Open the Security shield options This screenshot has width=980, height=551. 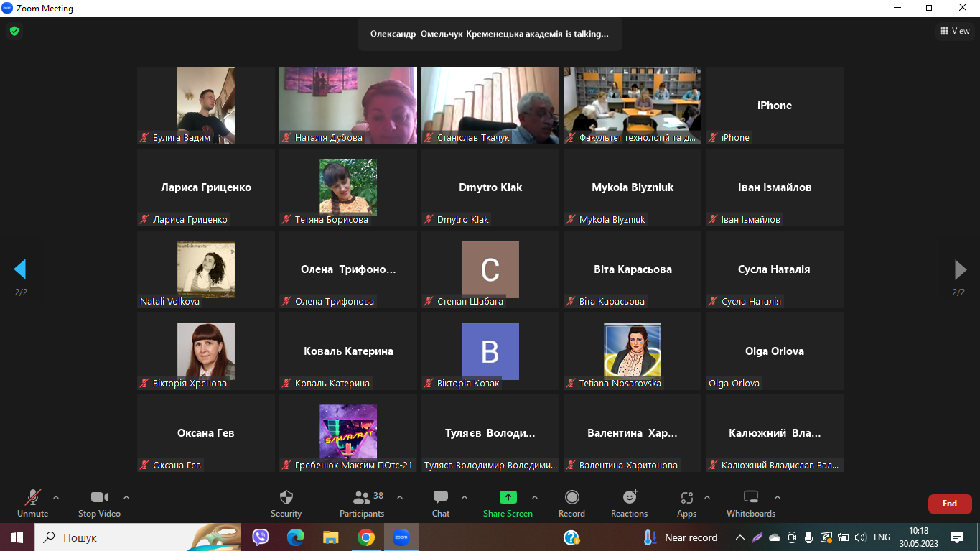click(286, 503)
